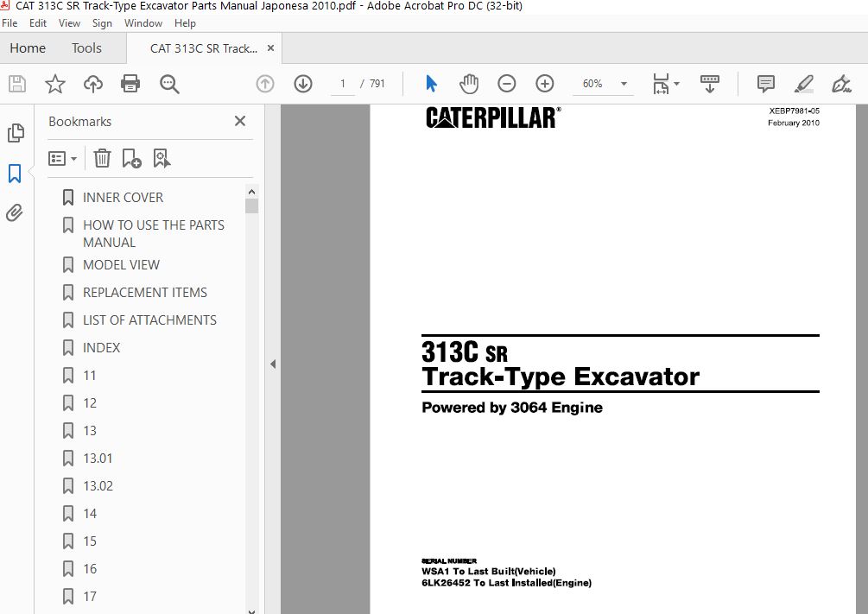The image size is (868, 614).
Task: Open the Sign menu
Action: tap(102, 23)
